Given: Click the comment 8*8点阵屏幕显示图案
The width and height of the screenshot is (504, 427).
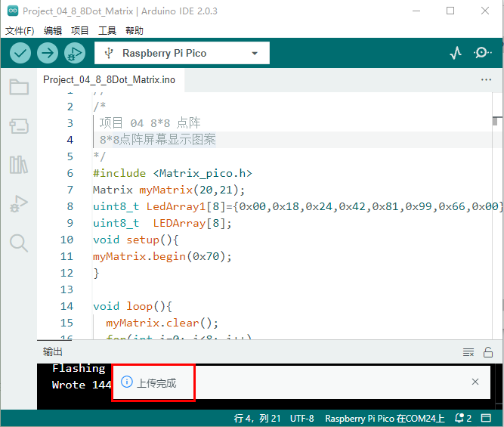Looking at the screenshot, I should tap(157, 140).
